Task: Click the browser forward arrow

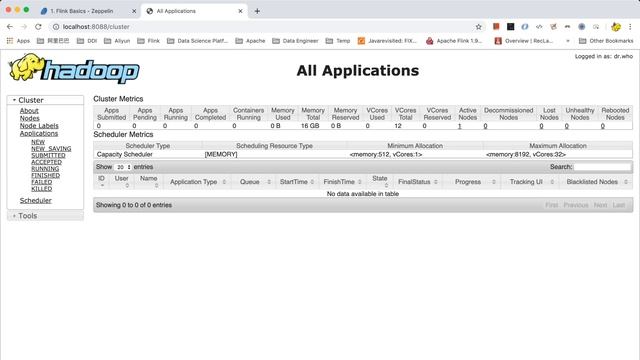Action: click(x=24, y=27)
